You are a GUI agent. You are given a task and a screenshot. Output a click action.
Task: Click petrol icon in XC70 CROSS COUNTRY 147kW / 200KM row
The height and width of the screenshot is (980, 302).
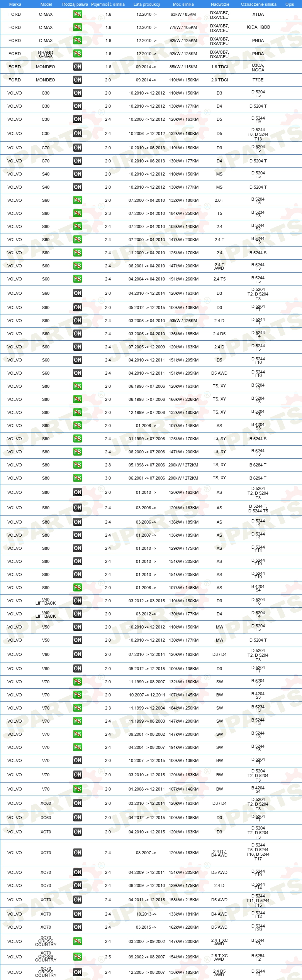click(x=78, y=941)
